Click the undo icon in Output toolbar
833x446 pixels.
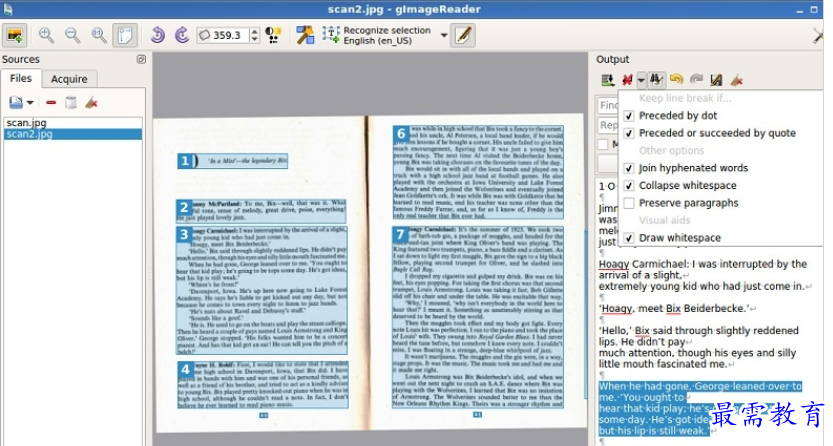676,79
